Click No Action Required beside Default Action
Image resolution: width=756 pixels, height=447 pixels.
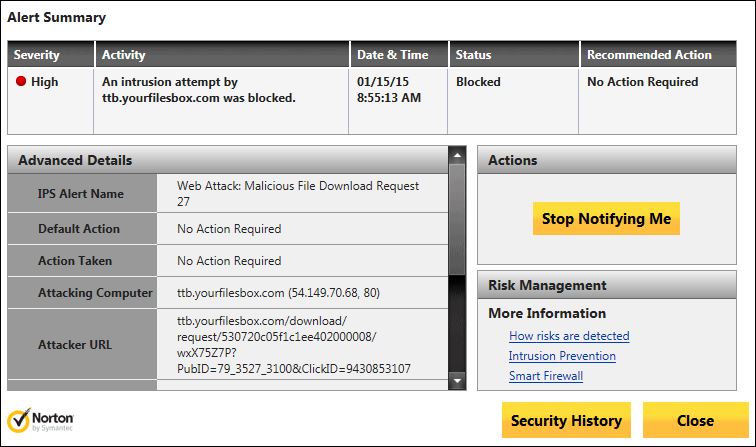[x=229, y=229]
